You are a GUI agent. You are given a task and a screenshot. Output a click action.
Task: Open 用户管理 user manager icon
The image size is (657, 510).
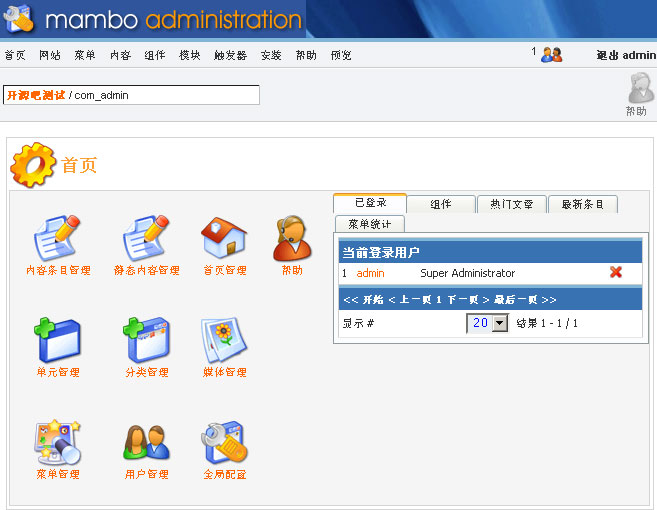point(146,442)
